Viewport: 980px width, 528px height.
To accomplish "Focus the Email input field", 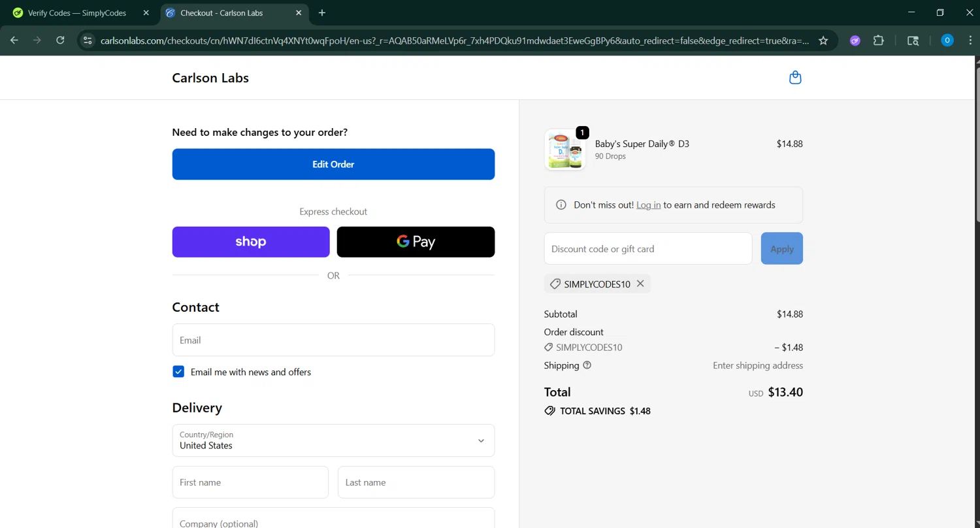I will coord(333,340).
